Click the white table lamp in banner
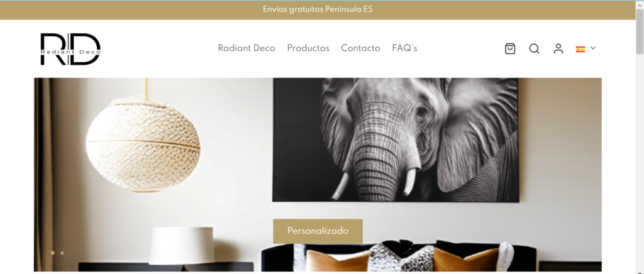The width and height of the screenshot is (644, 274). [181, 246]
